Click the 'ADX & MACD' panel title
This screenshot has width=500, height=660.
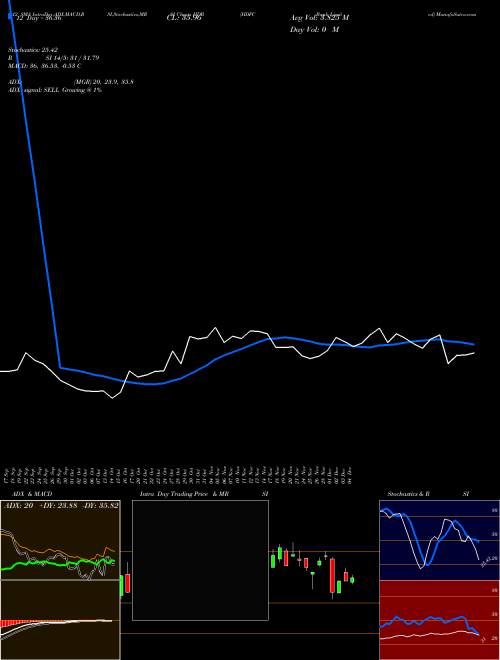click(x=32, y=494)
